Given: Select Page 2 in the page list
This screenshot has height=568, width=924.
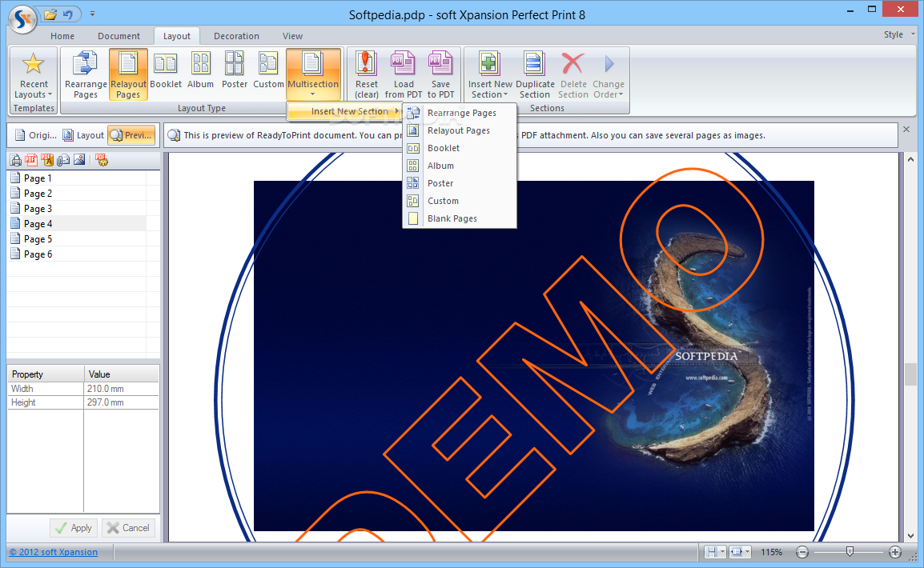Looking at the screenshot, I should click(x=77, y=194).
